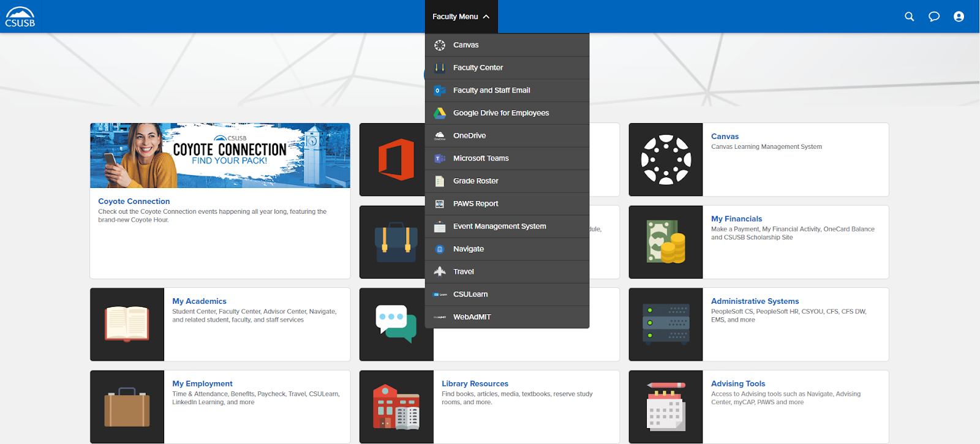The height and width of the screenshot is (444, 980).
Task: Click the calendar Advising Tools icon
Action: [x=666, y=407]
